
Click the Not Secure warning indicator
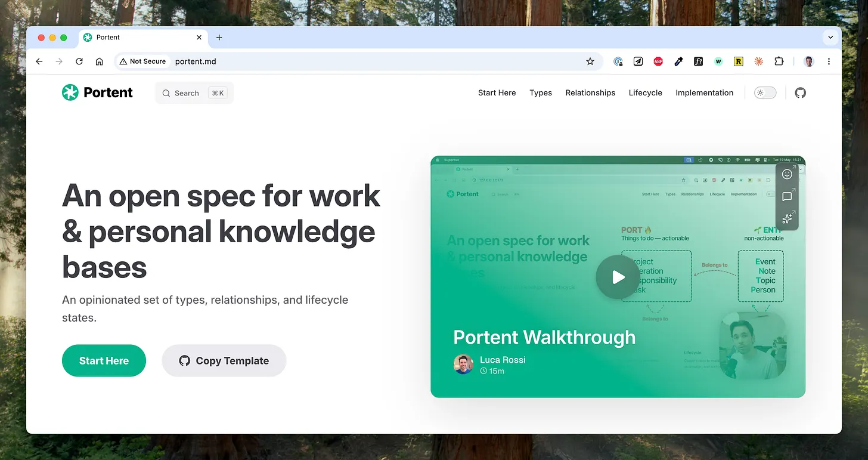(x=142, y=61)
